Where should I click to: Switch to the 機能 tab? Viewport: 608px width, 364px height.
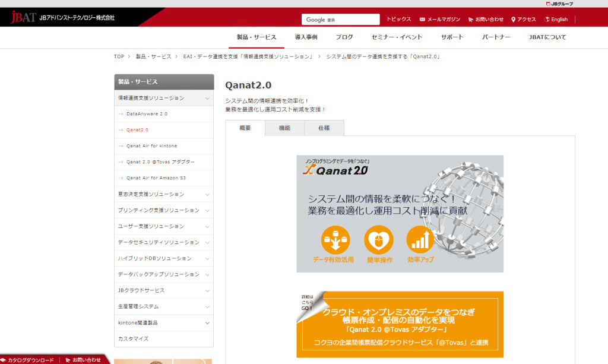tap(284, 128)
